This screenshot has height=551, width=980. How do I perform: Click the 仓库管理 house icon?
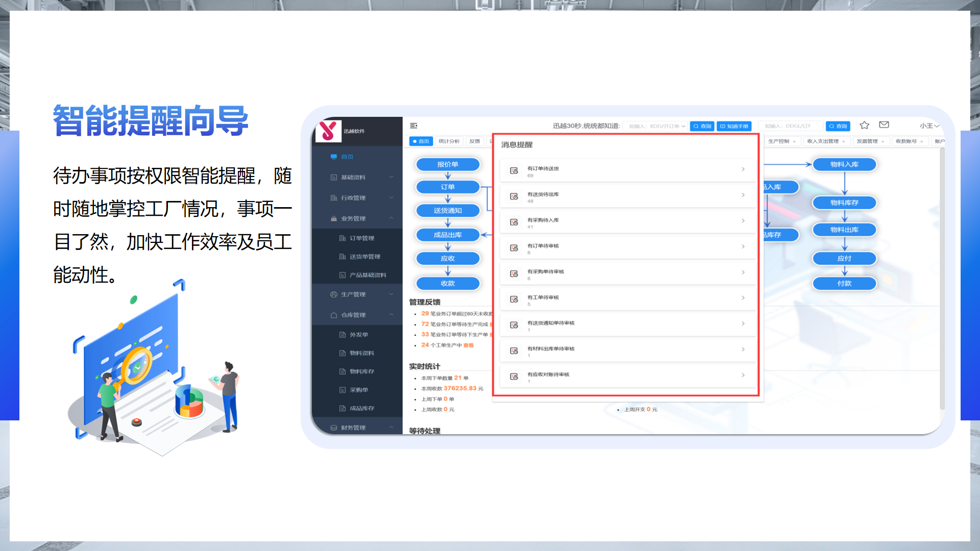[x=333, y=315]
